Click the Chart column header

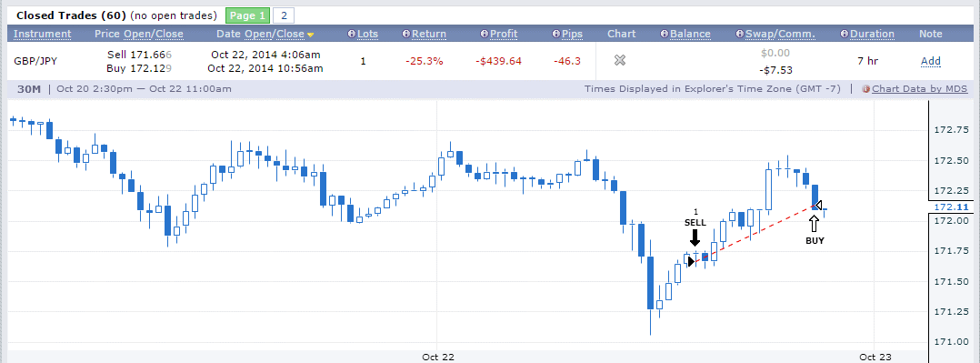click(x=621, y=34)
